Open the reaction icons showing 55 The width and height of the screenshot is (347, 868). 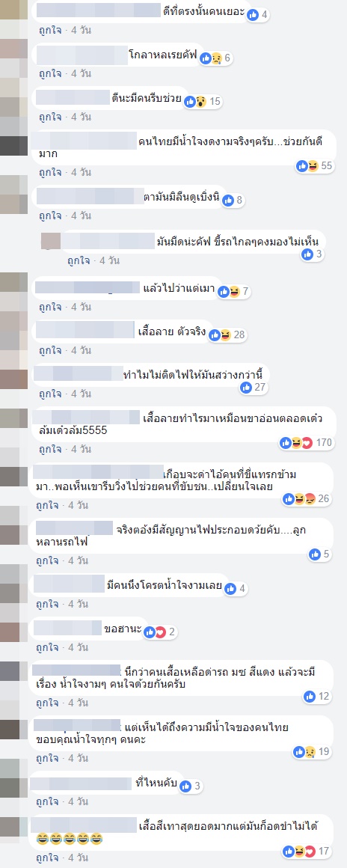click(x=316, y=165)
